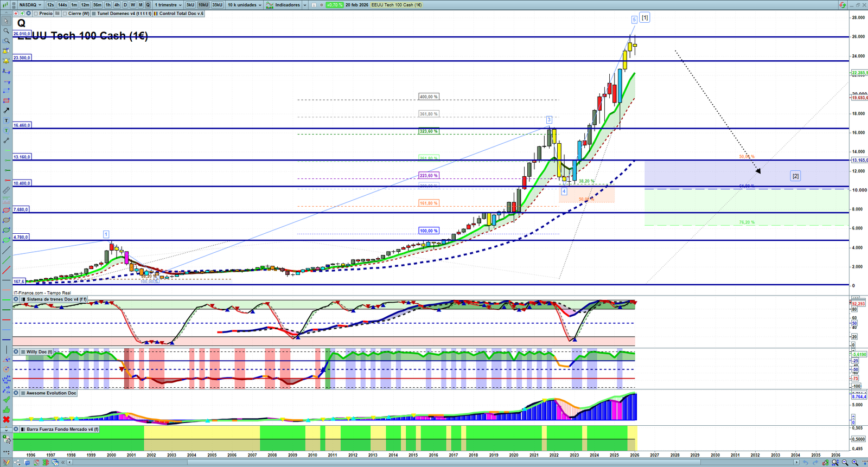Select the cursor pointer tool
The image size is (868, 467).
(x=6, y=21)
